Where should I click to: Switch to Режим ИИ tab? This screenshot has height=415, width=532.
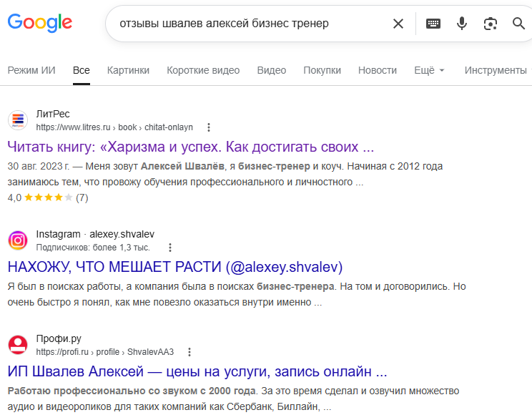31,70
